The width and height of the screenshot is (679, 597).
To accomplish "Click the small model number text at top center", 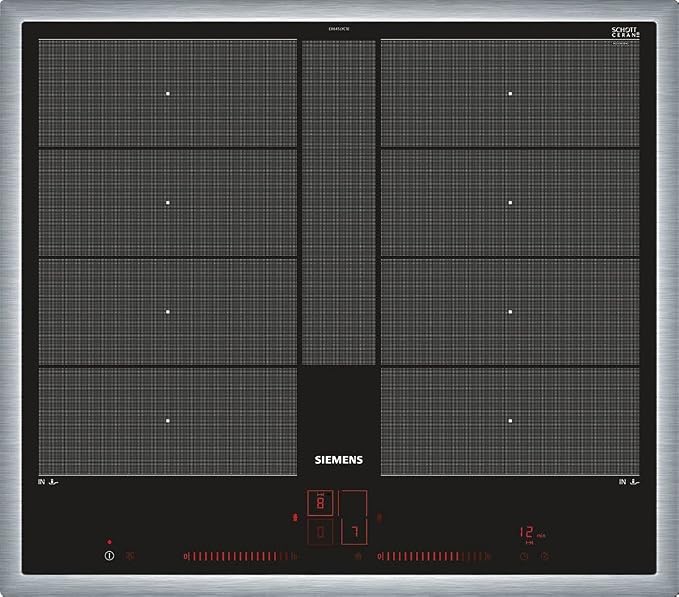I will point(339,29).
